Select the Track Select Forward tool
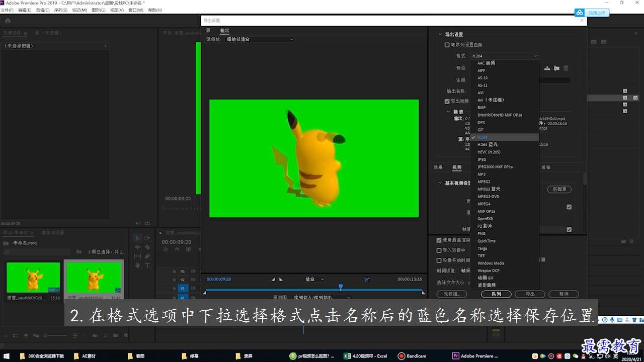Screen dimensions: 644x362 tap(147, 238)
